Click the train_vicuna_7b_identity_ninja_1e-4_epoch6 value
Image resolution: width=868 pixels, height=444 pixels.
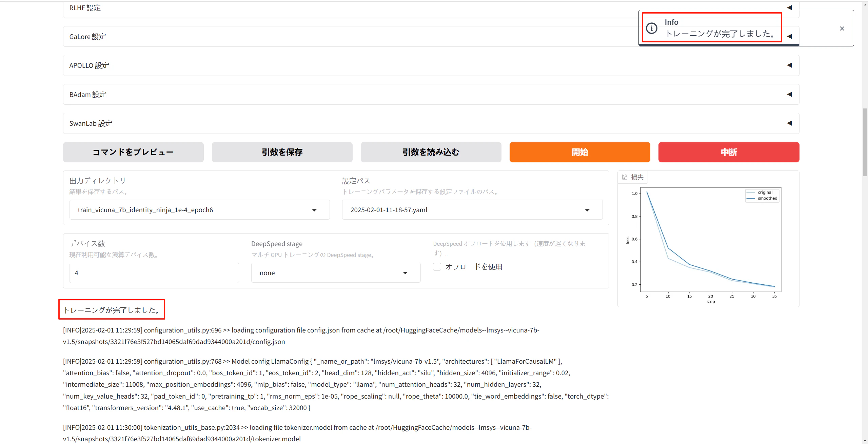pyautogui.click(x=145, y=210)
